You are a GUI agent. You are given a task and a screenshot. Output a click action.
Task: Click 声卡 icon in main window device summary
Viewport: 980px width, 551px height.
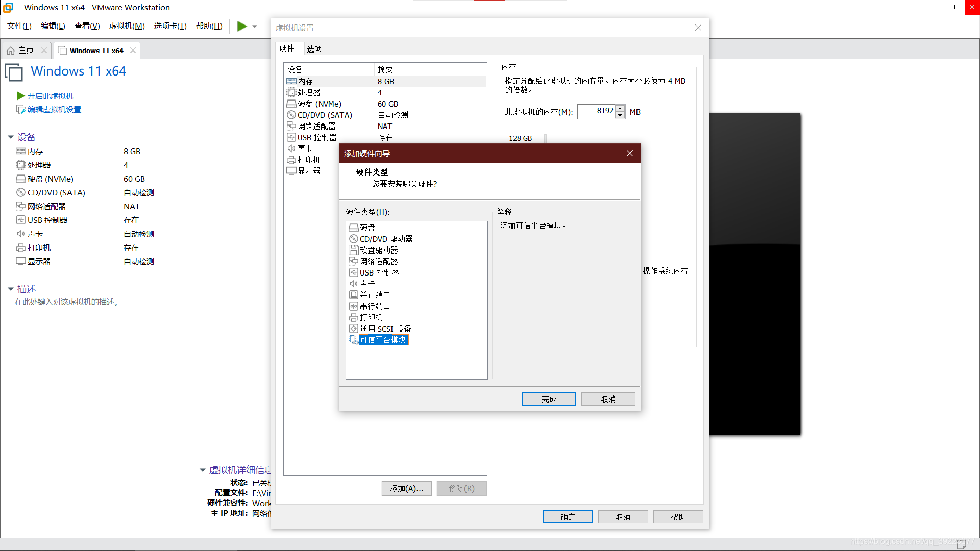coord(21,234)
